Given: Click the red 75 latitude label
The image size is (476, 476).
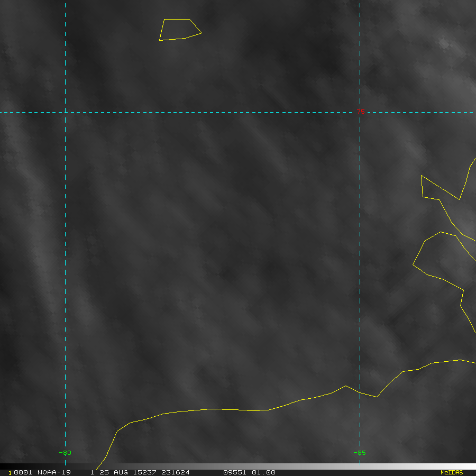Looking at the screenshot, I should tap(361, 112).
